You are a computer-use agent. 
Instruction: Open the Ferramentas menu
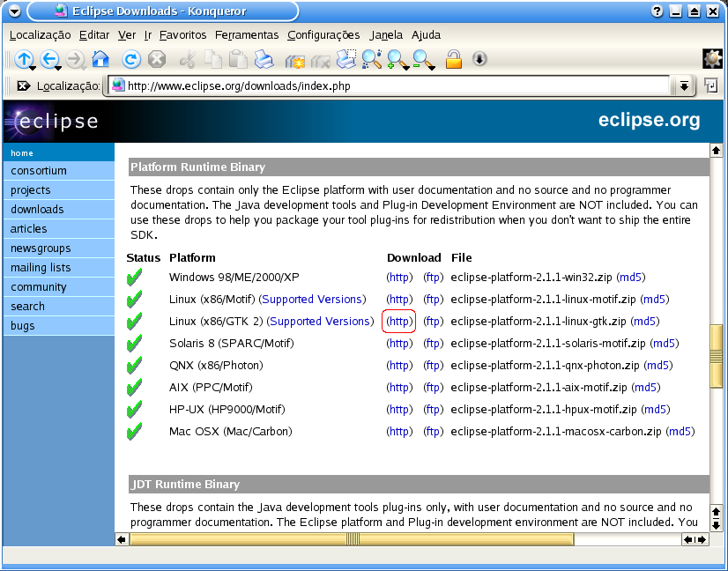click(x=247, y=35)
